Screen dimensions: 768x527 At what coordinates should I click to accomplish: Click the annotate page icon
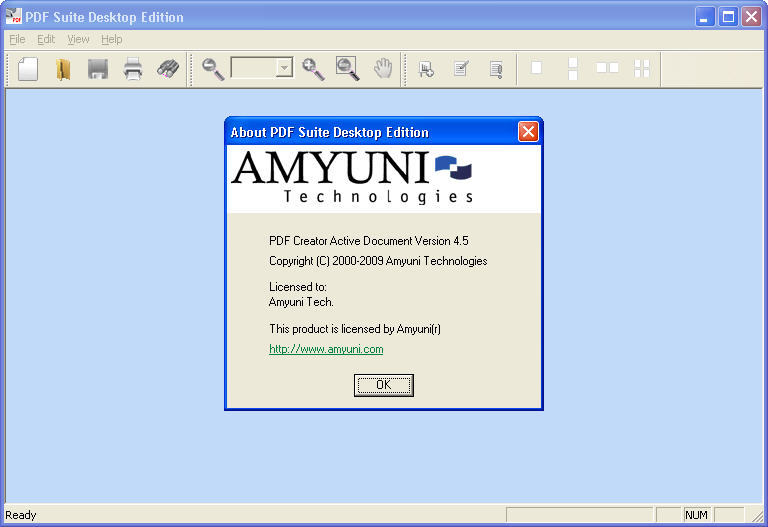coord(496,69)
